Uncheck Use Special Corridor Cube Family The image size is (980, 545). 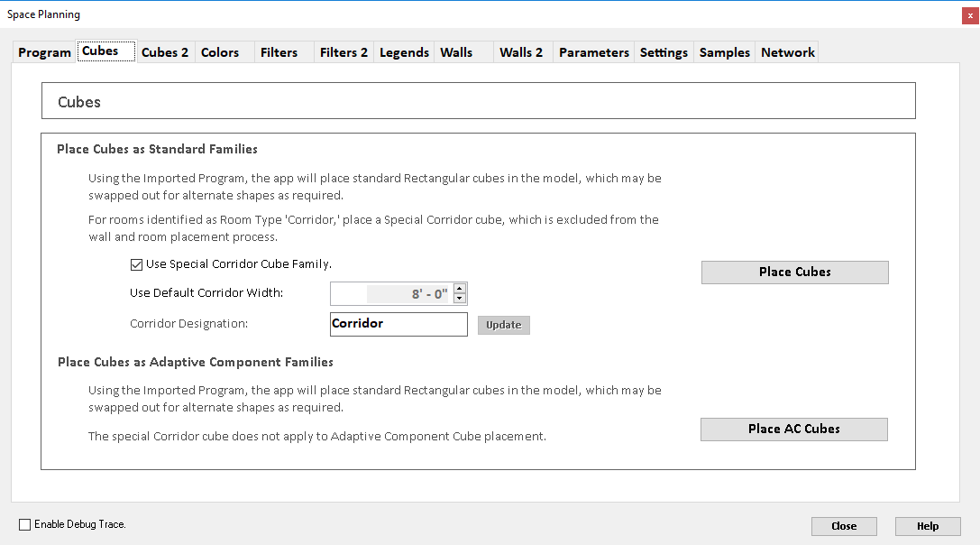point(137,264)
